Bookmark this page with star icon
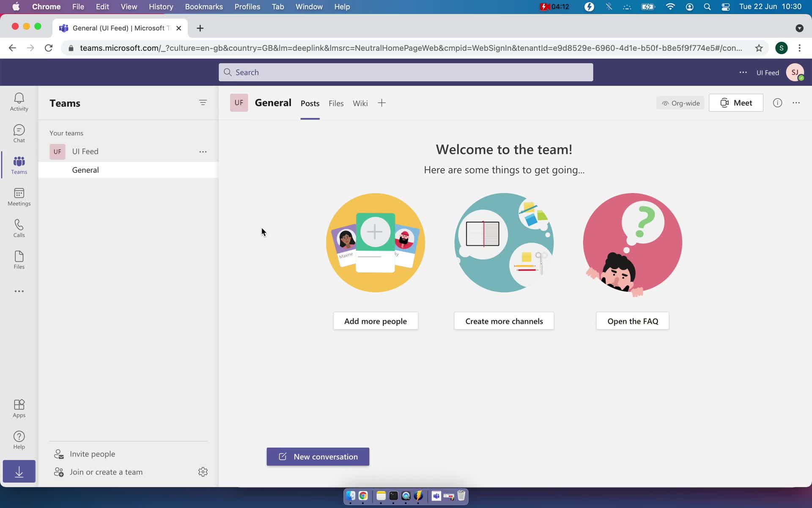812x508 pixels. coord(759,48)
